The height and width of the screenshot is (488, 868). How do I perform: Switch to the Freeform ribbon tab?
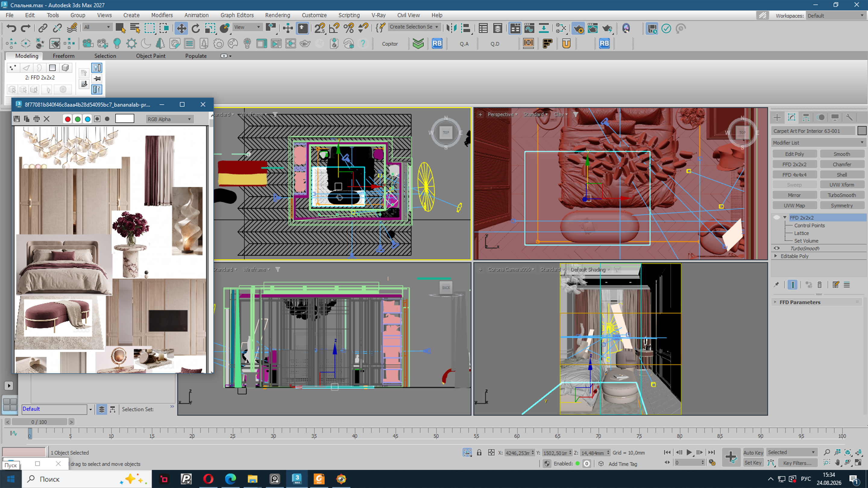[x=63, y=56]
